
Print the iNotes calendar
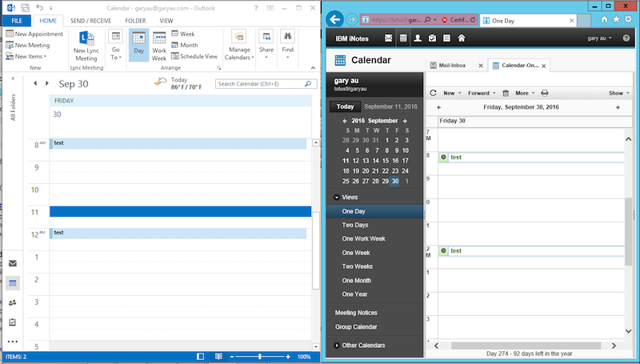pos(545,93)
